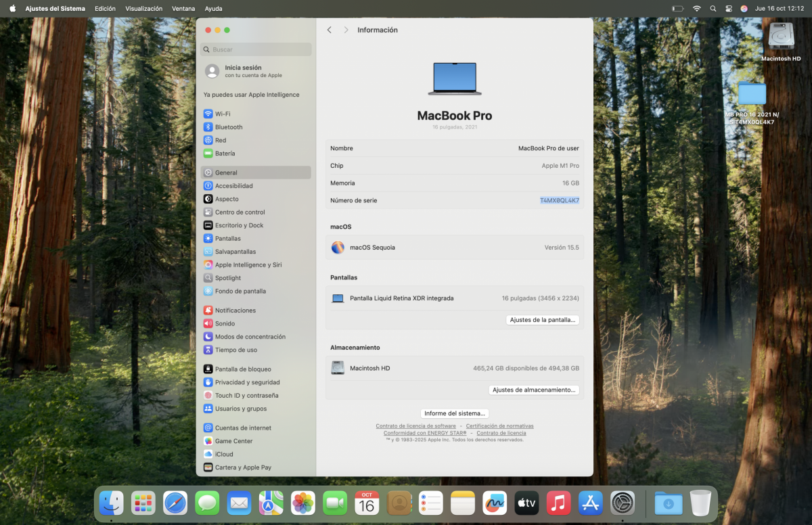Open Batería settings pane
Viewport: 812px width, 525px height.
pos(226,154)
